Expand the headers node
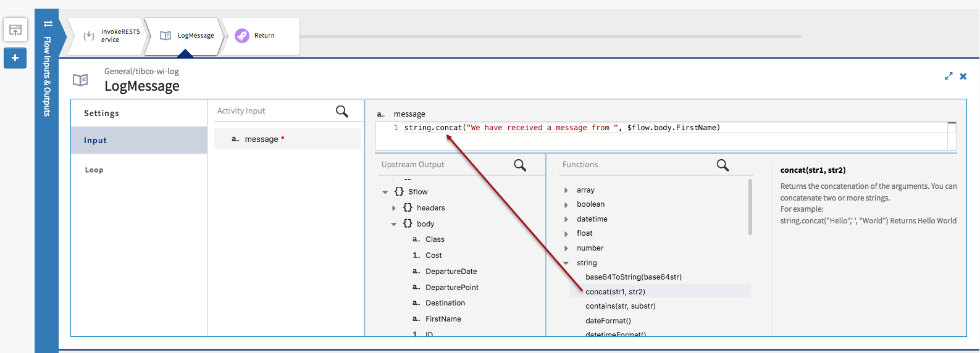 click(x=394, y=208)
